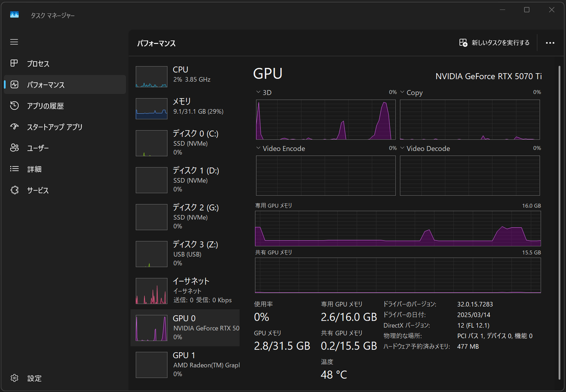Select the CPU performance item

[184, 75]
